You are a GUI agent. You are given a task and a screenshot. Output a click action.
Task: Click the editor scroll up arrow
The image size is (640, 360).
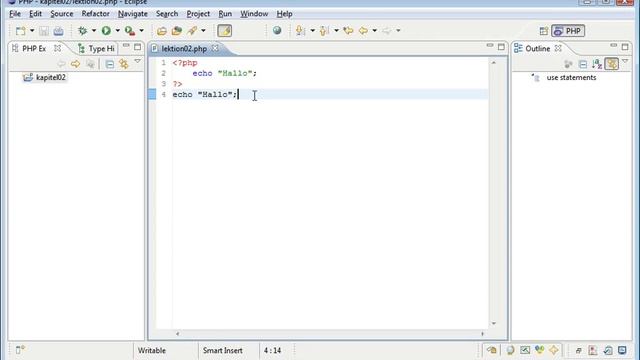tap(494, 63)
